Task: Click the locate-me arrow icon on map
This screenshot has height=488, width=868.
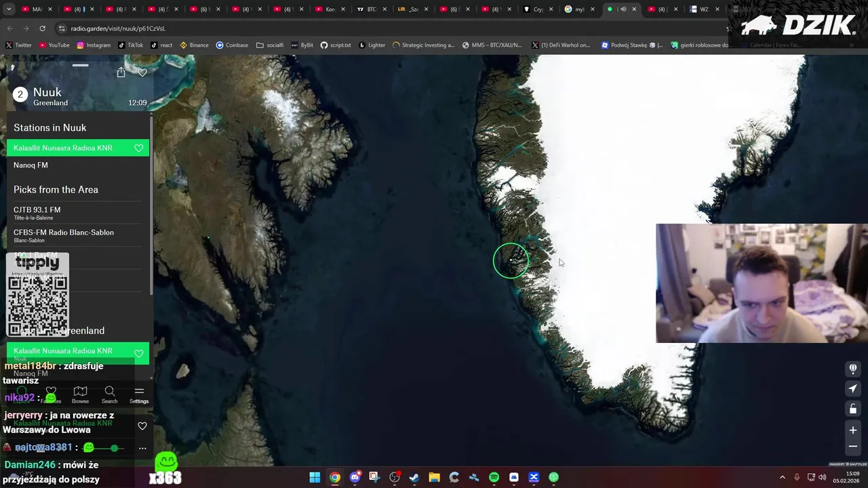Action: [x=853, y=388]
